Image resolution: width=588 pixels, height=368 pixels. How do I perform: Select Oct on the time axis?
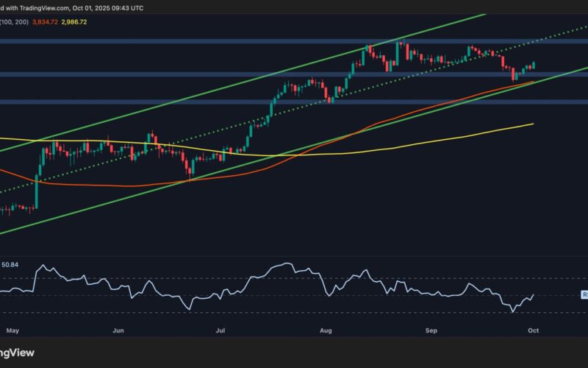[534, 331]
